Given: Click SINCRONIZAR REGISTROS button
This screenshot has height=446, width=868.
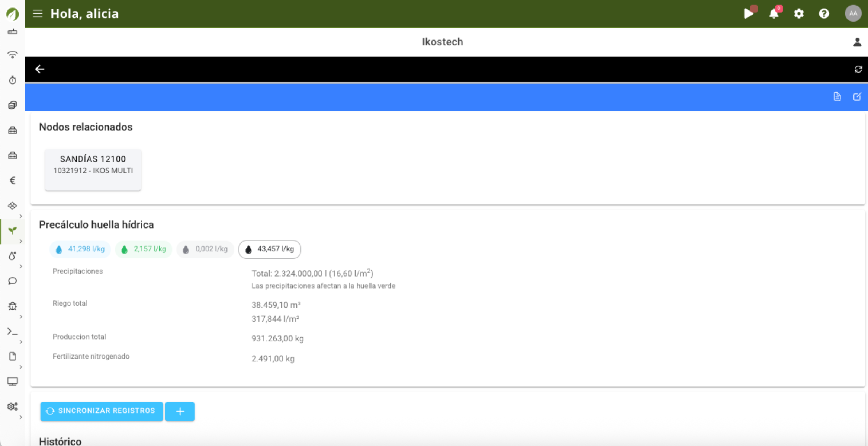Looking at the screenshot, I should pos(102,411).
